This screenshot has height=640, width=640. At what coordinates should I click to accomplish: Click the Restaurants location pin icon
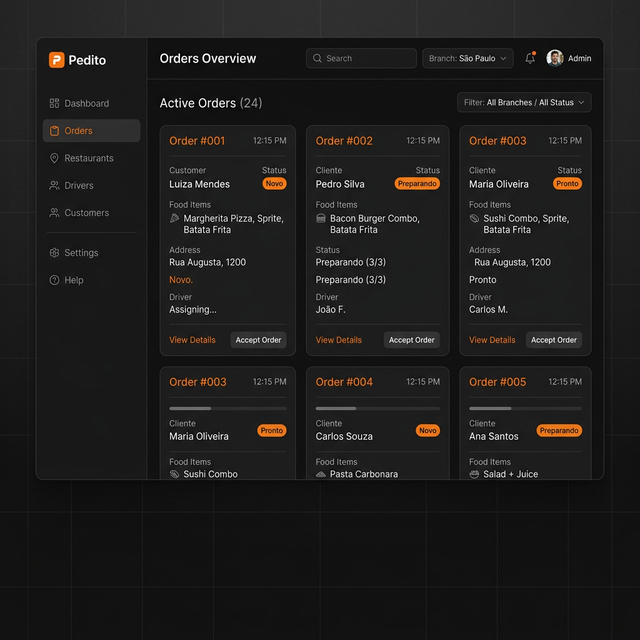coord(54,158)
